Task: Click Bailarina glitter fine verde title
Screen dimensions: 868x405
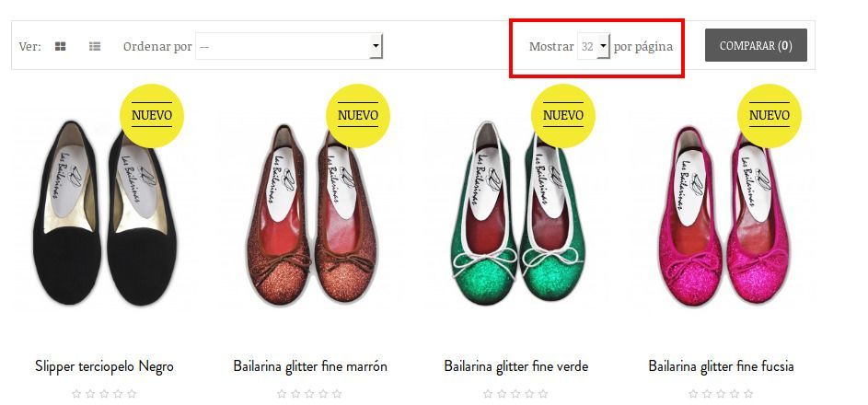Action: coord(516,366)
